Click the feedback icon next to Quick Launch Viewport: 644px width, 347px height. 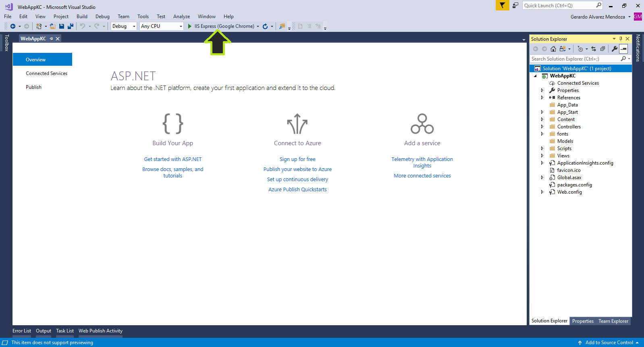[x=515, y=5]
